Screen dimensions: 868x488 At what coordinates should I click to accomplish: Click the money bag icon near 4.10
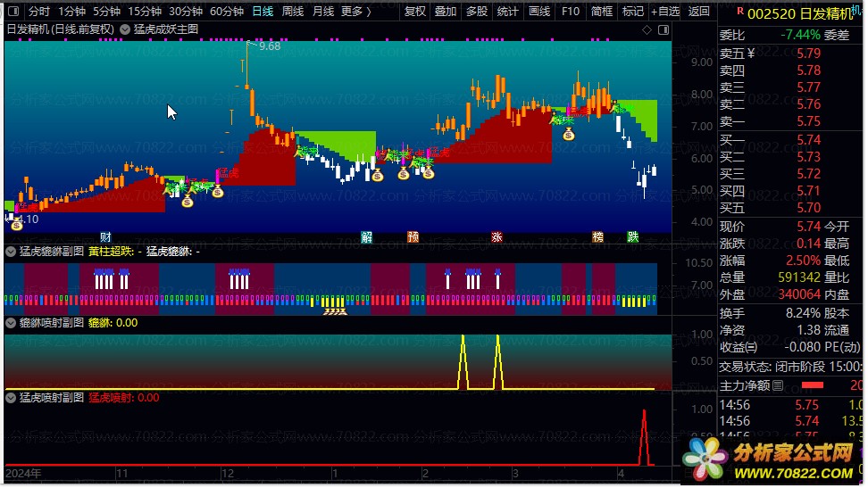point(17,225)
